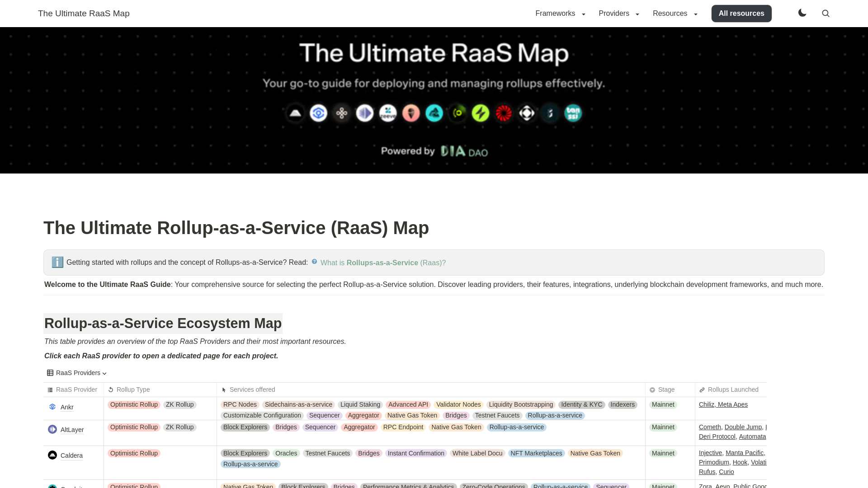Toggle dark mode moon icon
Image resolution: width=868 pixels, height=488 pixels.
pos(802,13)
